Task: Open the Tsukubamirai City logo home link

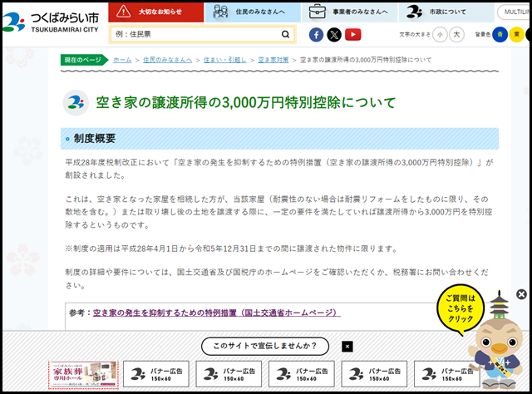Action: pos(51,22)
